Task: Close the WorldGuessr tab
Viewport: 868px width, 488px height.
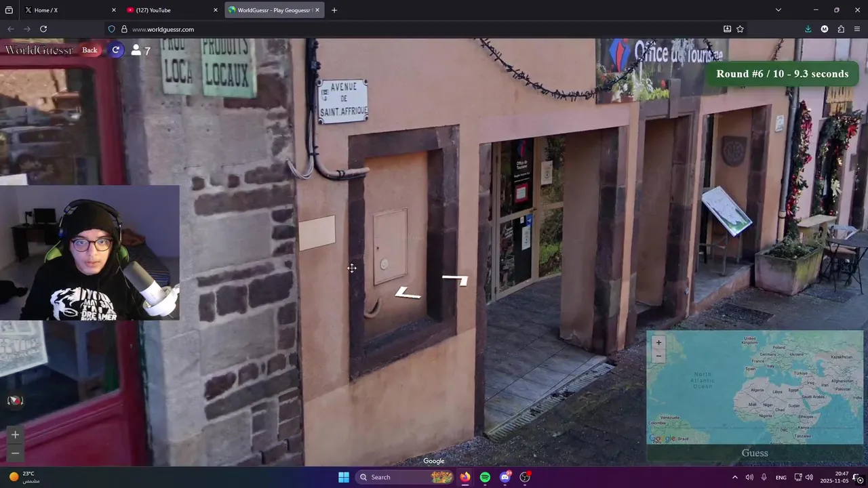Action: (317, 10)
